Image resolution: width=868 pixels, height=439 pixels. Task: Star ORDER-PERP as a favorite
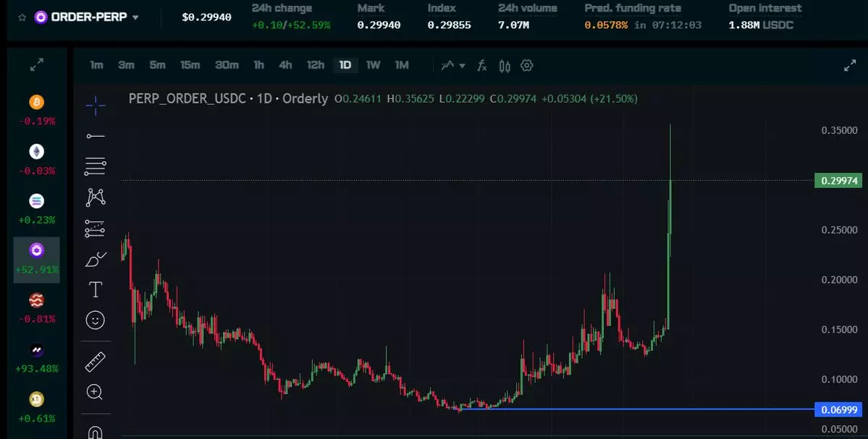(22, 17)
